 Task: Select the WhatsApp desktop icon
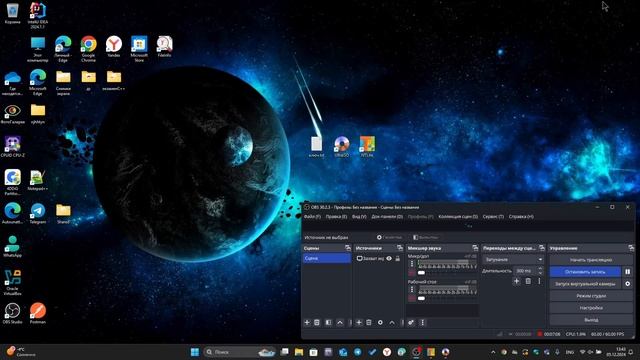point(12,247)
